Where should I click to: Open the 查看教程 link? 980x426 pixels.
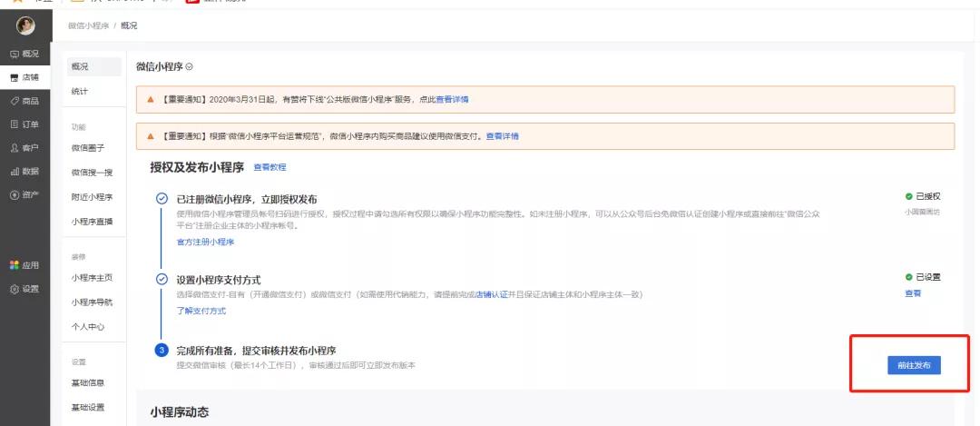pyautogui.click(x=270, y=168)
